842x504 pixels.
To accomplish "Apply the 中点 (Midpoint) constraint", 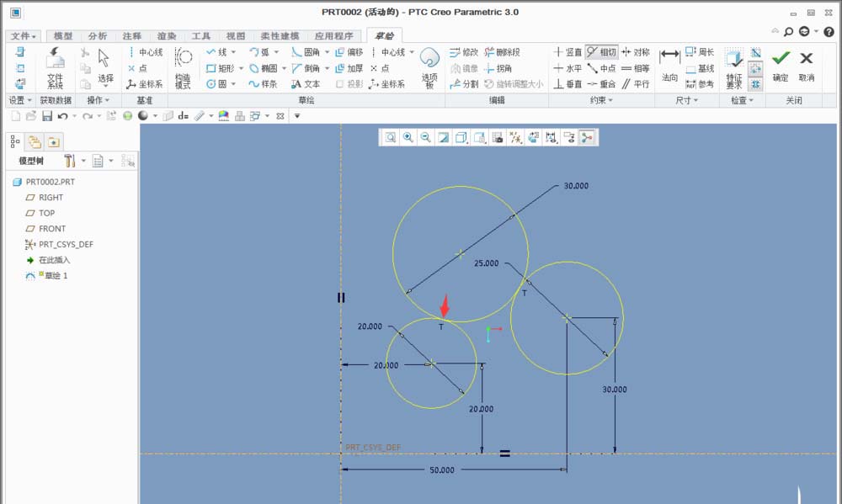I will (601, 68).
